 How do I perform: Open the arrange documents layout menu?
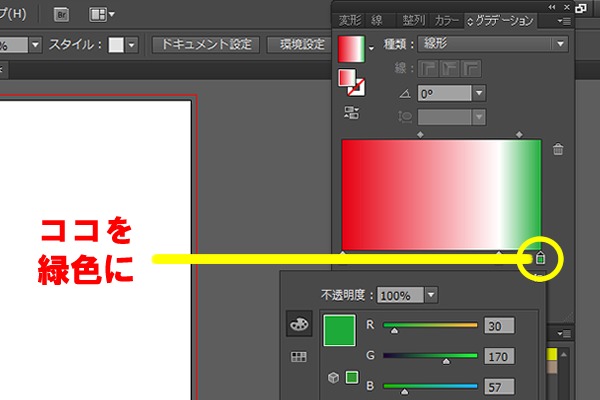click(x=102, y=15)
